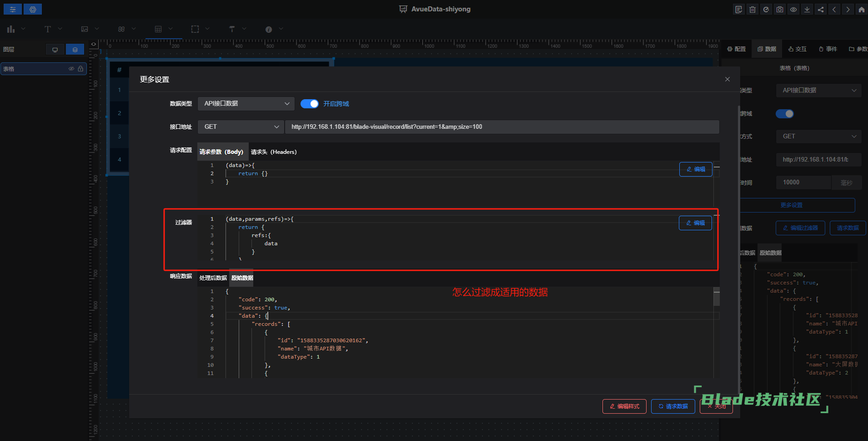868x441 pixels.
Task: Switch to 处理后数据 tab in dialog
Action: point(213,278)
